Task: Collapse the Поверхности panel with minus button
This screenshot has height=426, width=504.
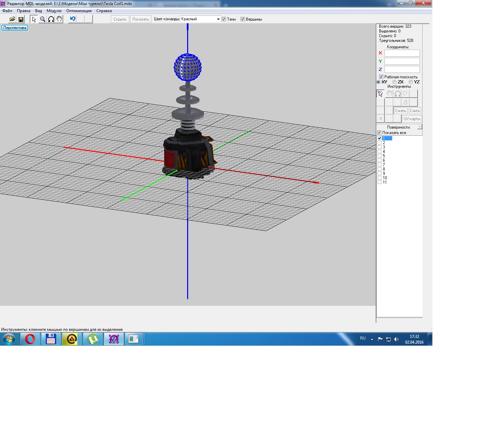Action: [x=420, y=127]
